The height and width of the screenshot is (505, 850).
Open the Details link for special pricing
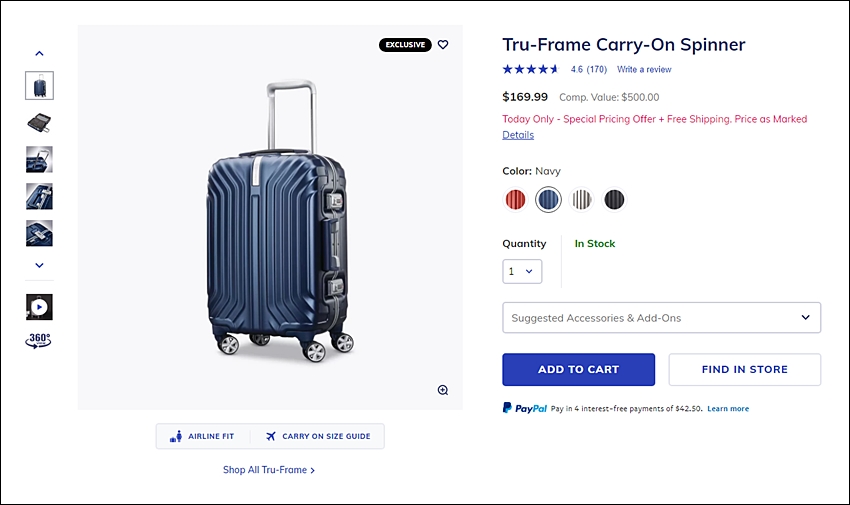pyautogui.click(x=518, y=135)
